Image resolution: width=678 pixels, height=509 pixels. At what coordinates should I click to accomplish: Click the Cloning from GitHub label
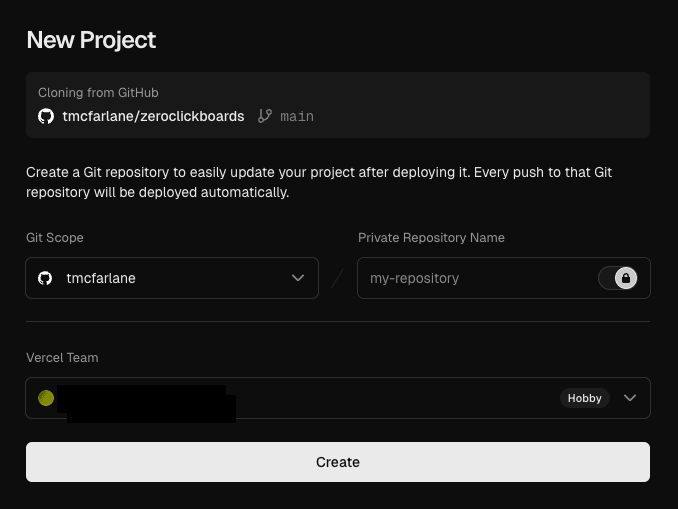pos(98,93)
